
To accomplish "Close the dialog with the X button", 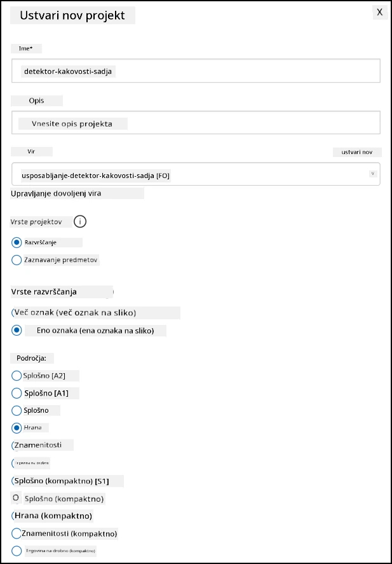I will pyautogui.click(x=380, y=12).
